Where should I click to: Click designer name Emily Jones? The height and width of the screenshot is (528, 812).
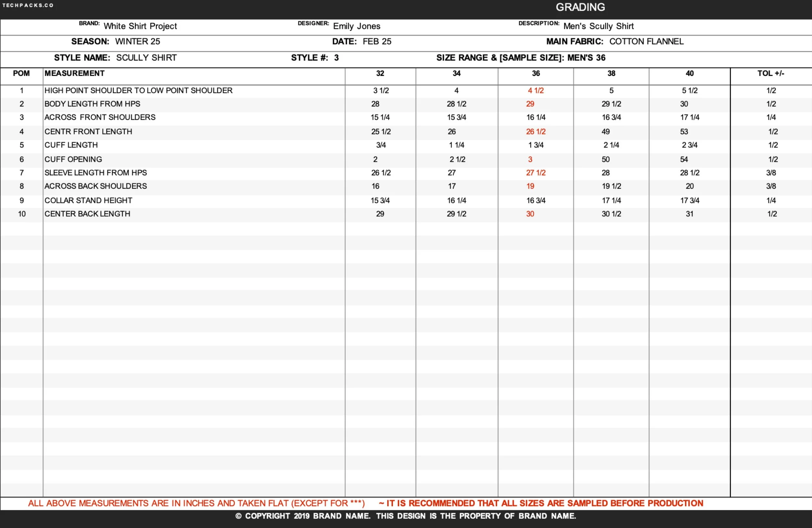[x=357, y=26]
